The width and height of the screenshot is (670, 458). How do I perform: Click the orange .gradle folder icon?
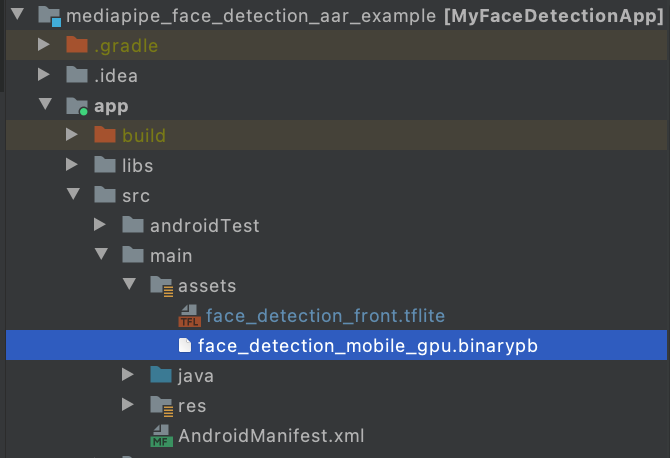[x=77, y=46]
